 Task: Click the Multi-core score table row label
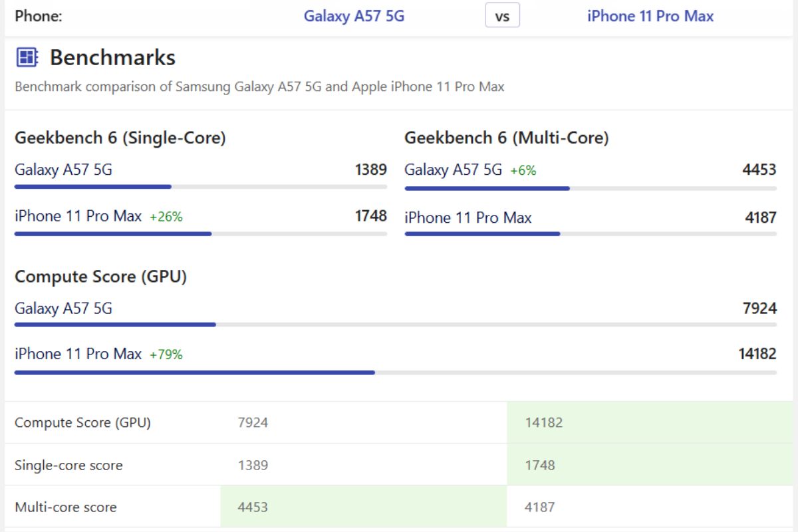[x=65, y=507]
